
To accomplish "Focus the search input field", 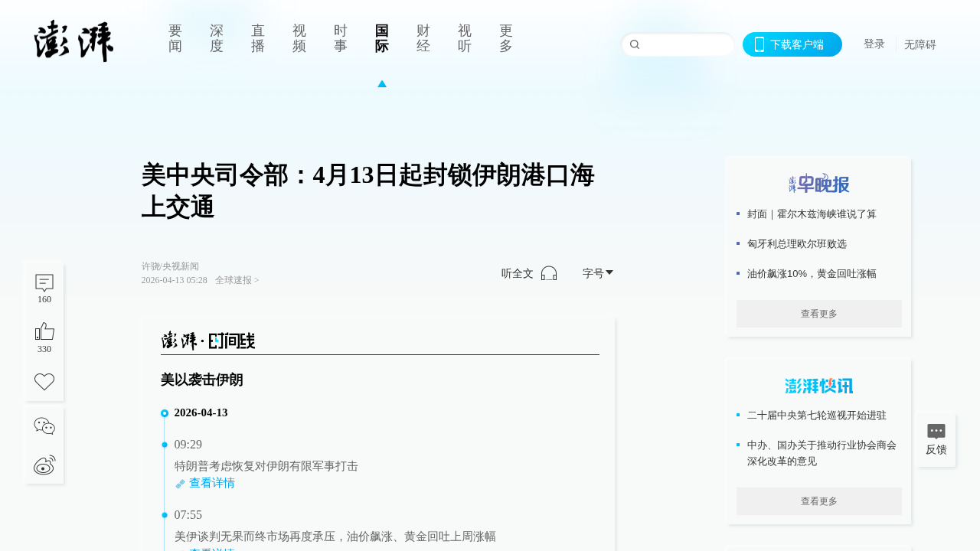I will click(x=685, y=44).
